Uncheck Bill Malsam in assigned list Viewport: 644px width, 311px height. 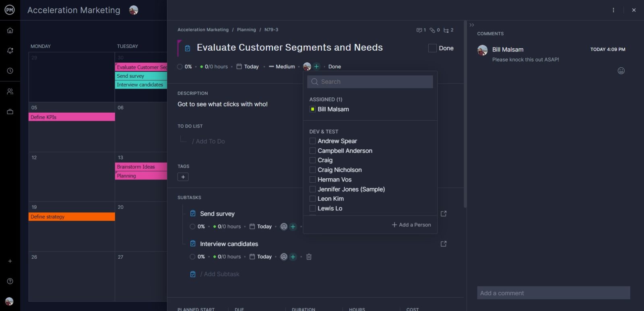[x=312, y=109]
